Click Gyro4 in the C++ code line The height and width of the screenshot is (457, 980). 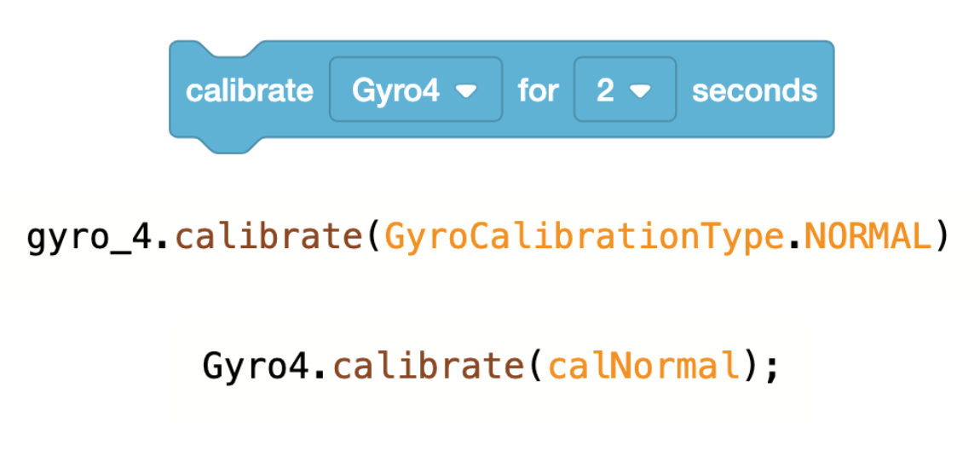pos(255,367)
